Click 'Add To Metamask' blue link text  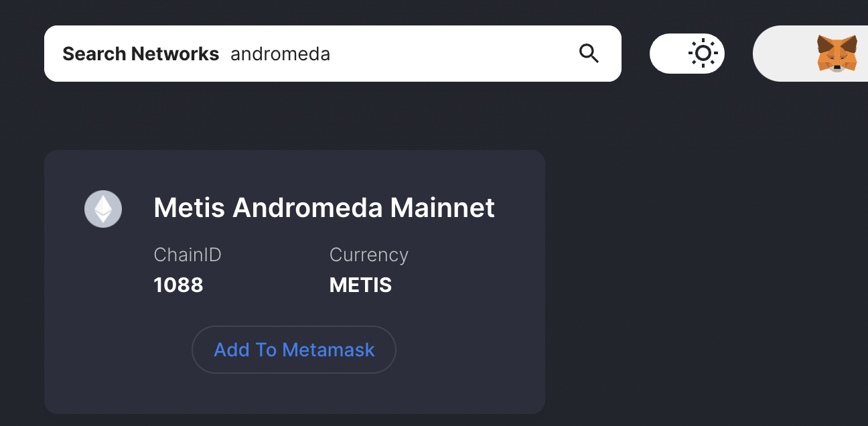pos(294,350)
